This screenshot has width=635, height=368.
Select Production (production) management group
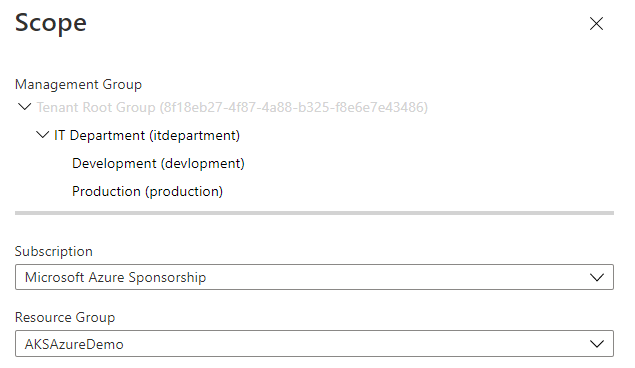tap(147, 191)
